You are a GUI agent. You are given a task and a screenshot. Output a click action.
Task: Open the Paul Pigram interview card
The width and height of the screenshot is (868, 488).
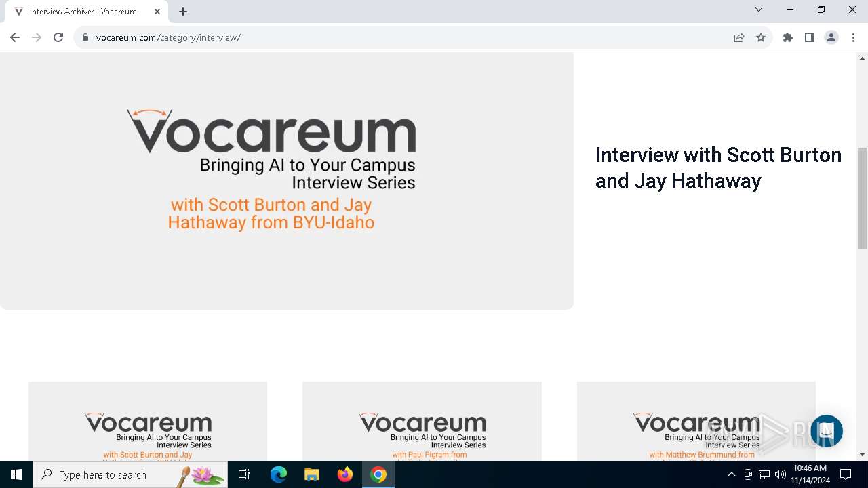pos(422,421)
